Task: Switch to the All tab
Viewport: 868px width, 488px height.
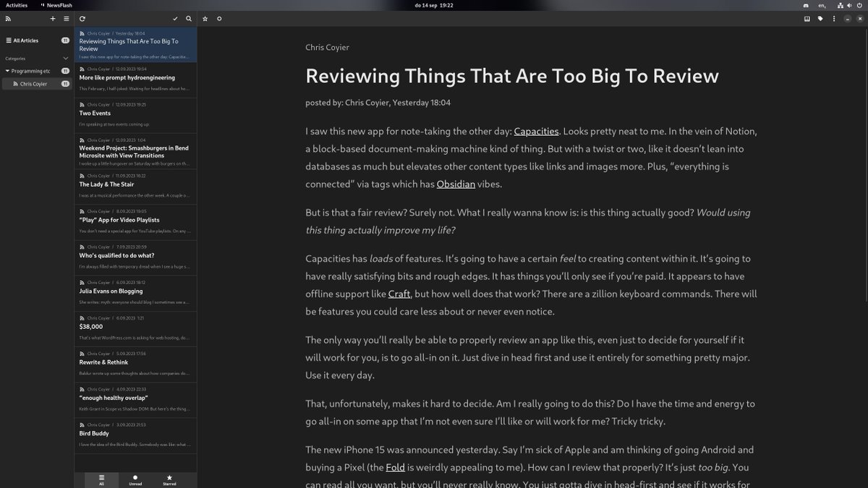Action: (x=101, y=480)
